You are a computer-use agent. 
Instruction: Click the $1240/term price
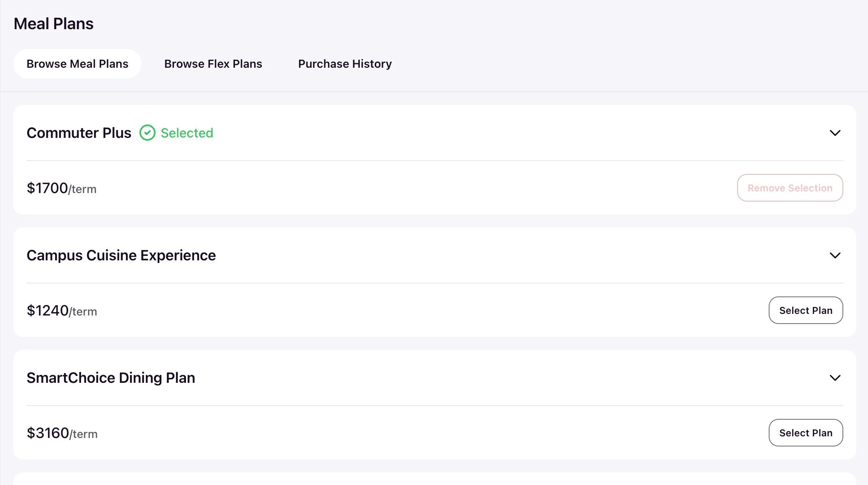click(62, 311)
